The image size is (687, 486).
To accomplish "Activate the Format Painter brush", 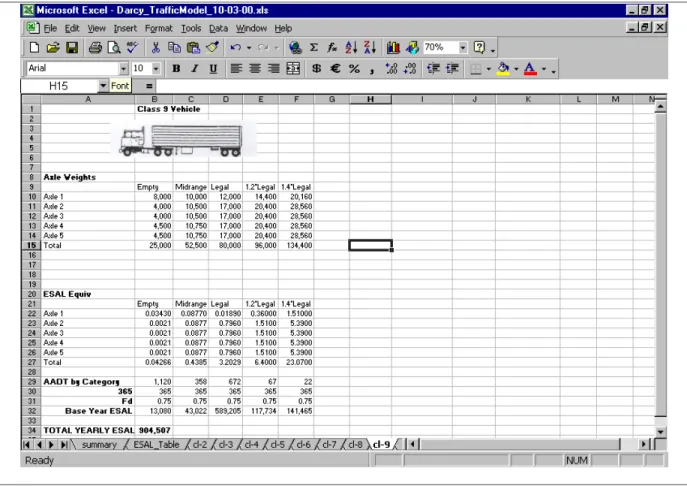I will (x=212, y=47).
